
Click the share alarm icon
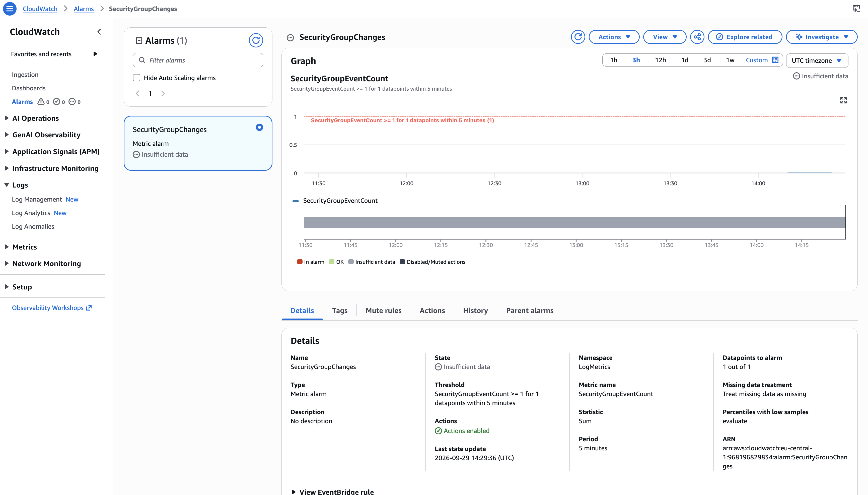pyautogui.click(x=697, y=37)
